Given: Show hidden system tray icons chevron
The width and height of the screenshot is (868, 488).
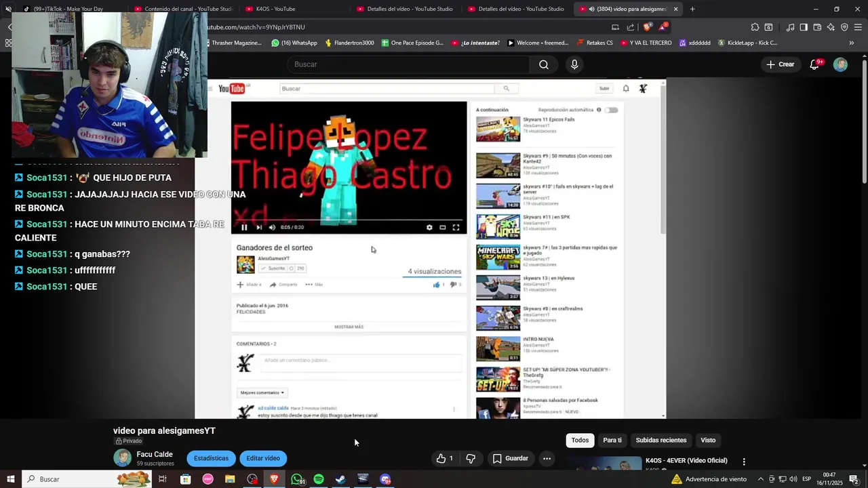Looking at the screenshot, I should (760, 479).
